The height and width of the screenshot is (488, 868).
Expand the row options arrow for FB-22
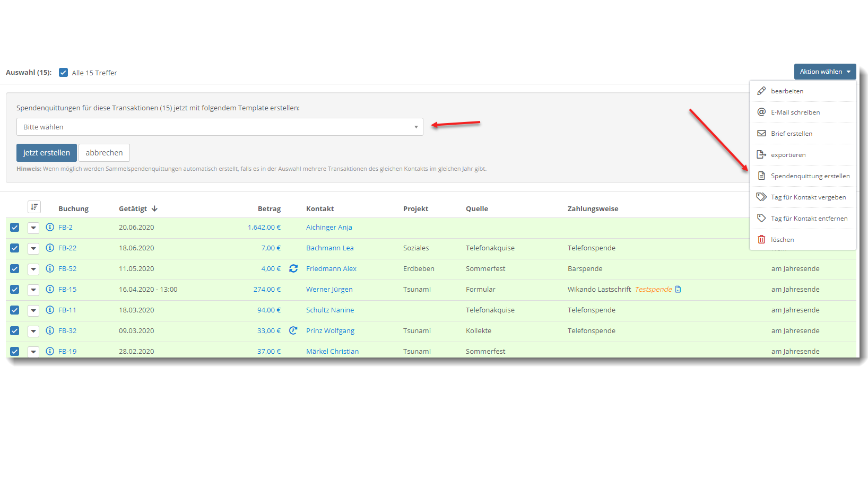point(33,248)
